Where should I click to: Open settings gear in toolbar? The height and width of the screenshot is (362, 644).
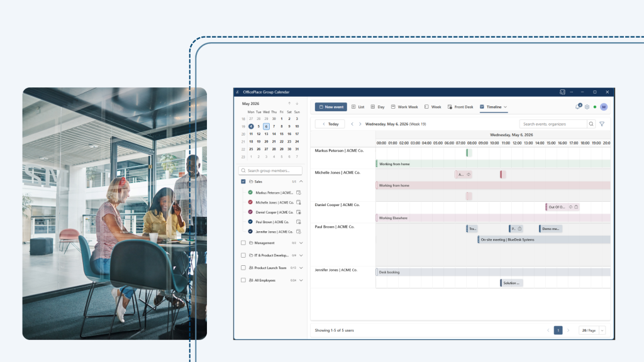pos(587,107)
